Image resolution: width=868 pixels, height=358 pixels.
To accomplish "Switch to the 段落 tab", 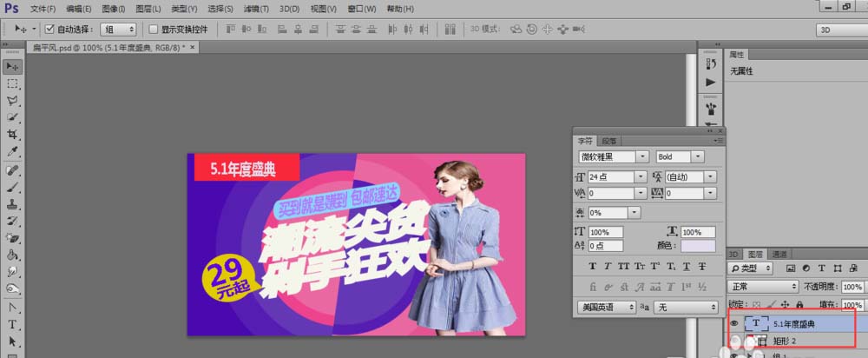I will (610, 142).
